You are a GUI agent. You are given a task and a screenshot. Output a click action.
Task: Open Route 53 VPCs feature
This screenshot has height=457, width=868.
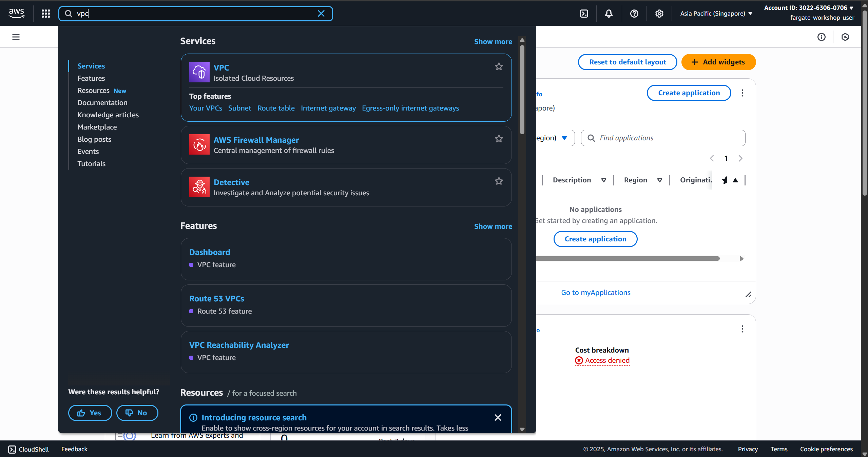point(217,299)
